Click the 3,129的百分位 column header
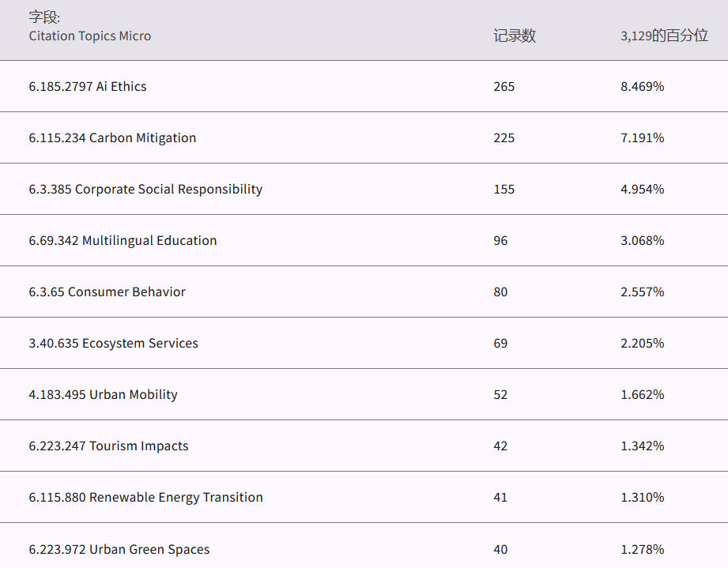The height and width of the screenshot is (568, 728). pyautogui.click(x=664, y=36)
